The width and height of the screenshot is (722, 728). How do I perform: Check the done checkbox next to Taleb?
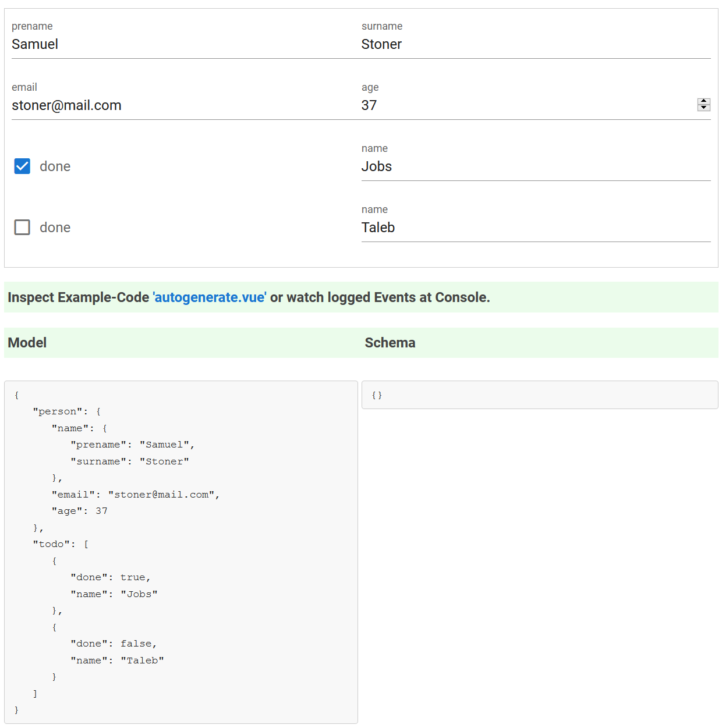click(22, 227)
